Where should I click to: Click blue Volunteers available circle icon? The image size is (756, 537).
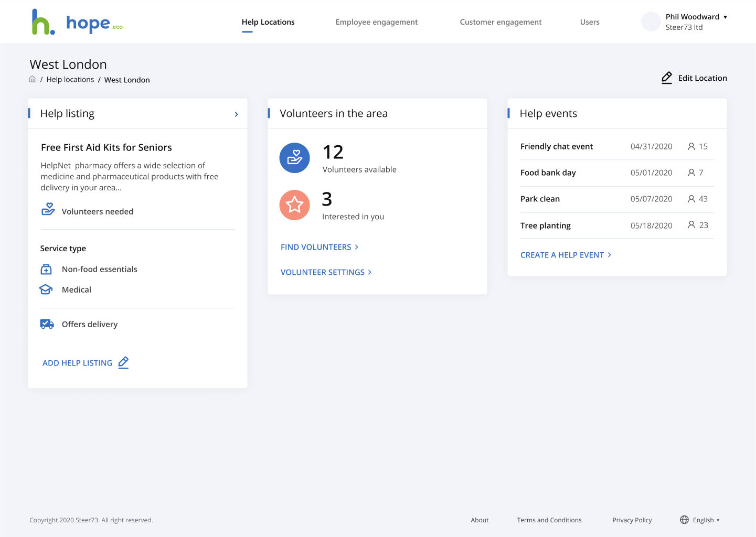pyautogui.click(x=295, y=158)
